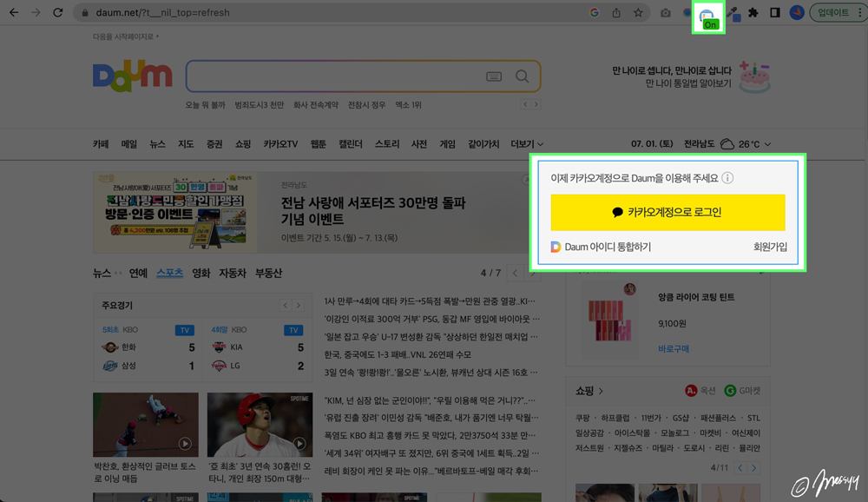This screenshot has width=868, height=502.
Task: Open headline about 이강인 이적료 300억
Action: coord(431,319)
